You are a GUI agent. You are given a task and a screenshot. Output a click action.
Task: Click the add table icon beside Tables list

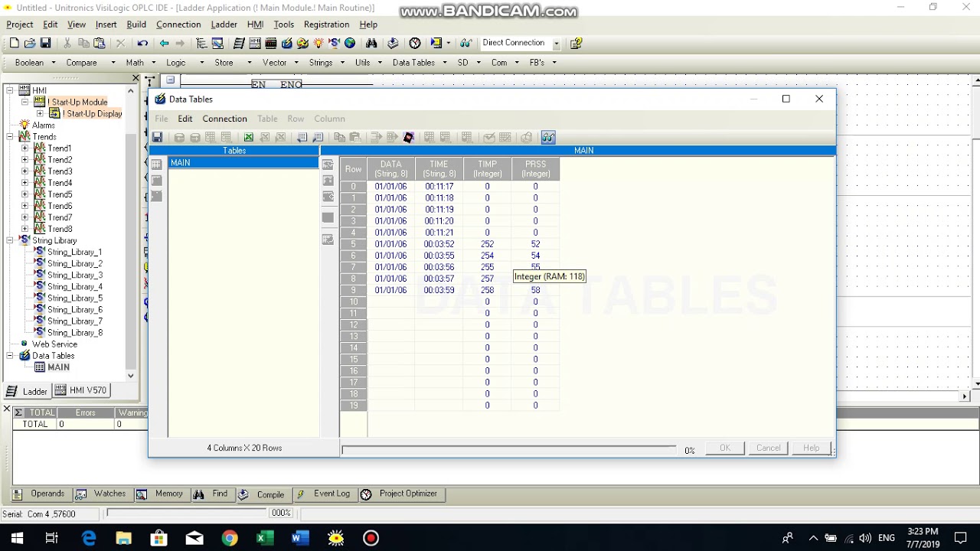tap(156, 164)
